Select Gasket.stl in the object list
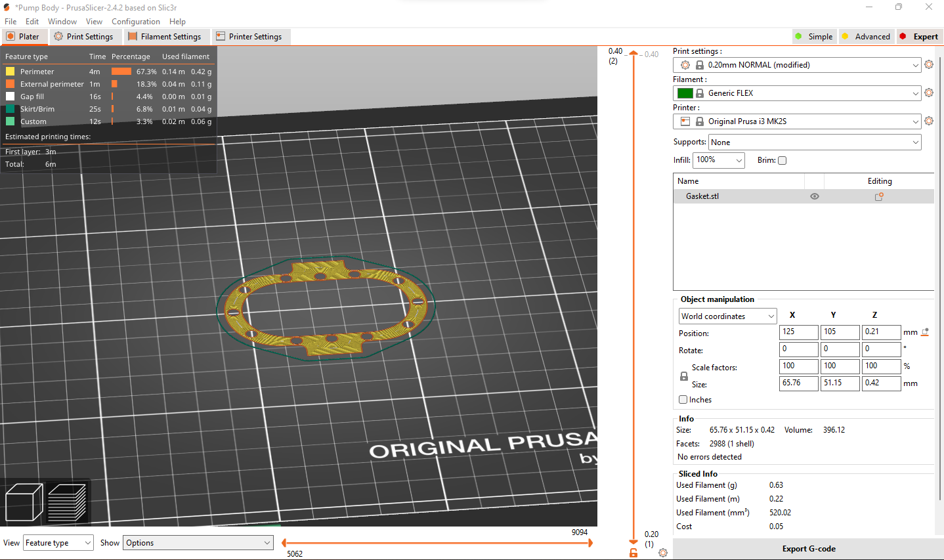This screenshot has height=560, width=944. [x=702, y=196]
